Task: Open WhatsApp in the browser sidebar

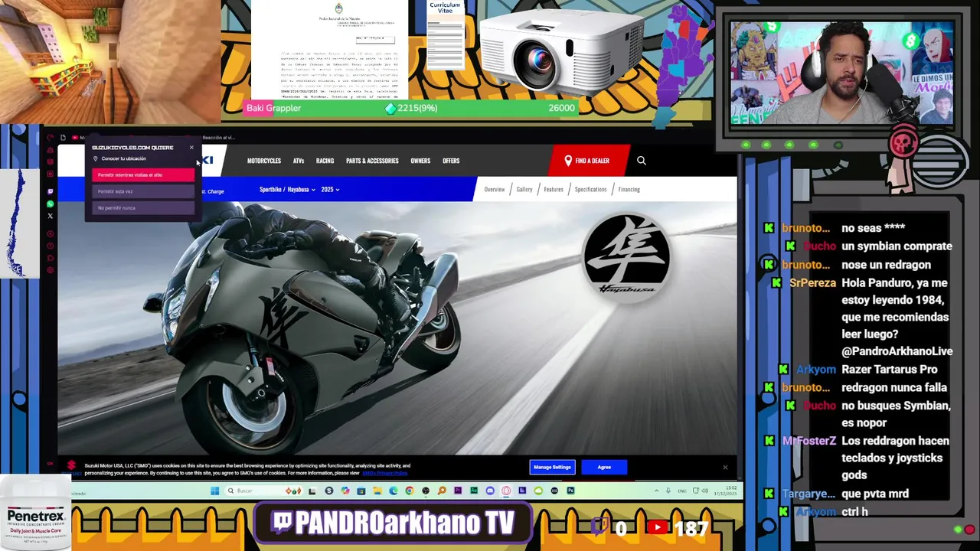Action: pyautogui.click(x=51, y=204)
